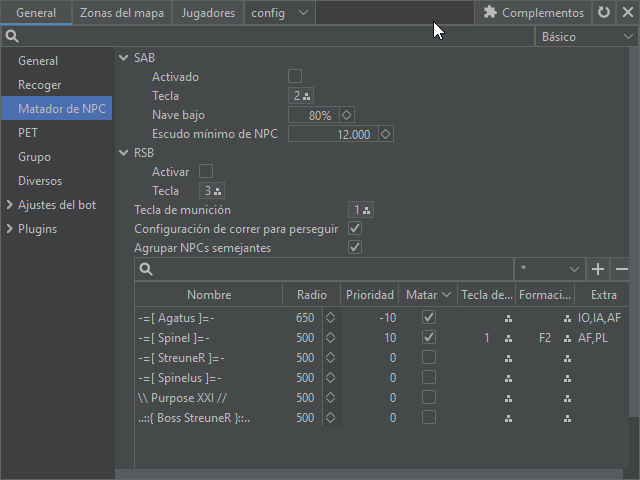640x480 pixels.
Task: Click the Formación key icon for Agatus
Action: pos(566,318)
